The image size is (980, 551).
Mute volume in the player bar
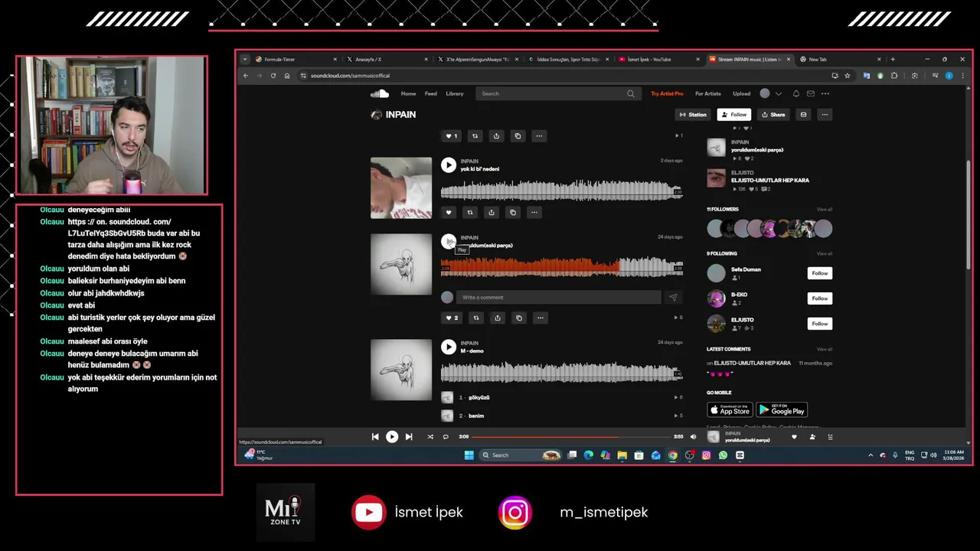(693, 437)
